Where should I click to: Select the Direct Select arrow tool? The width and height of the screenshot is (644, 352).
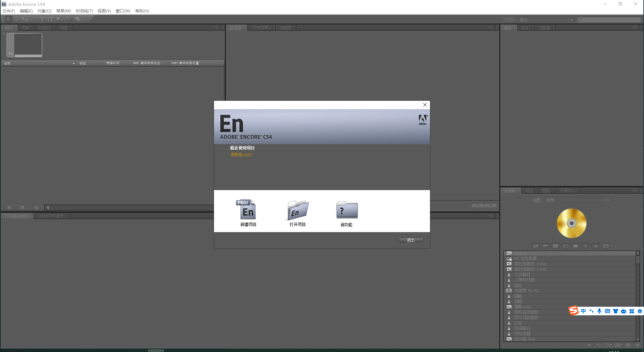tap(17, 19)
